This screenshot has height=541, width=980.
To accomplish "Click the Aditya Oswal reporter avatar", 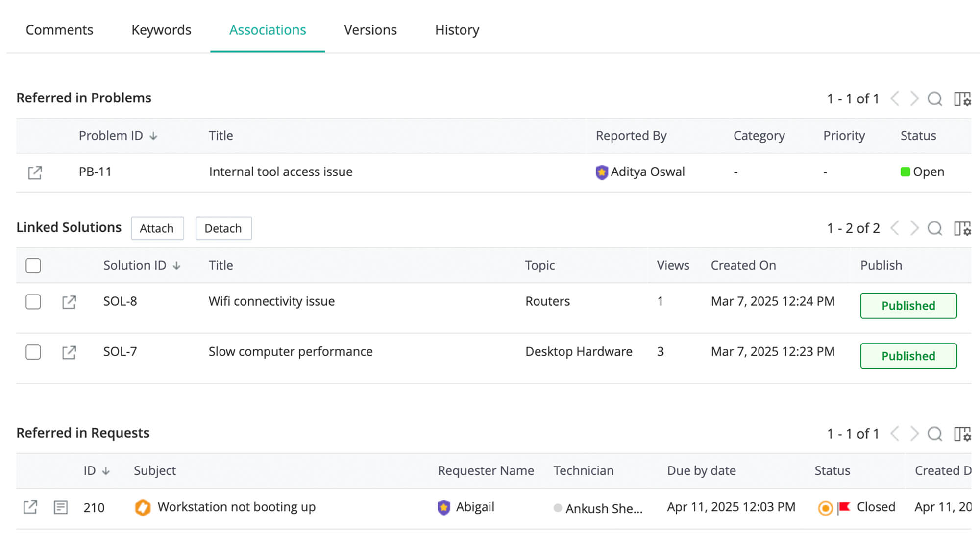I will (601, 172).
